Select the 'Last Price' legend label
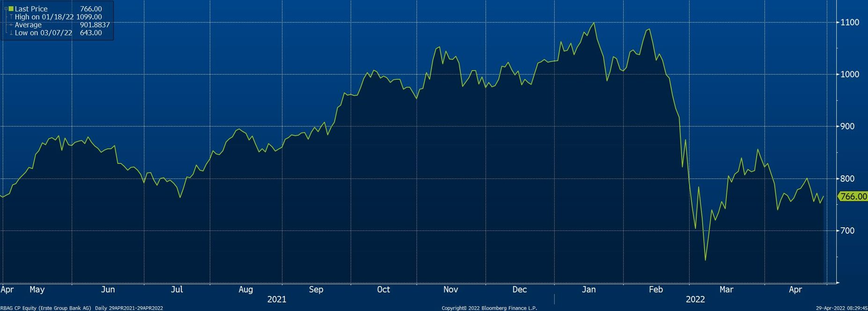The width and height of the screenshot is (868, 311). 31,9
